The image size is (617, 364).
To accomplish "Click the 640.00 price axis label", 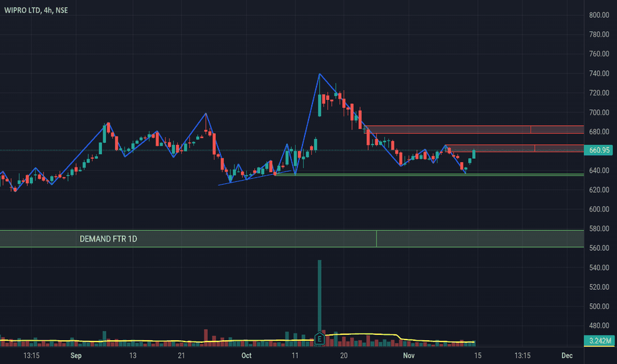I will pyautogui.click(x=599, y=170).
